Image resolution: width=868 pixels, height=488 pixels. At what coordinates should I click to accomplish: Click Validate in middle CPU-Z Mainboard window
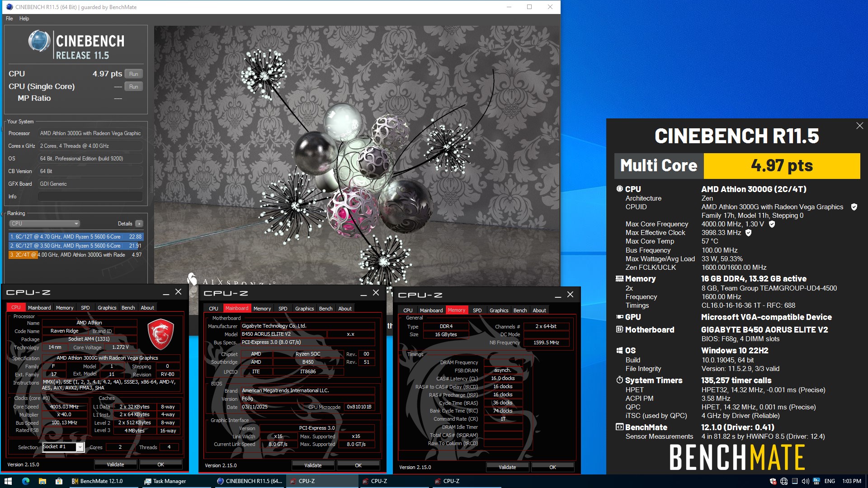click(313, 465)
